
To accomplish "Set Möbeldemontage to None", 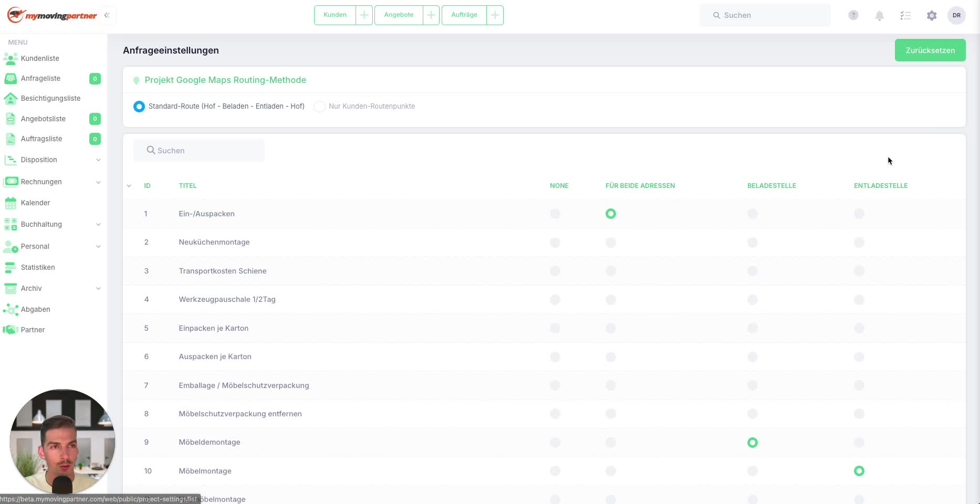I will (x=555, y=443).
